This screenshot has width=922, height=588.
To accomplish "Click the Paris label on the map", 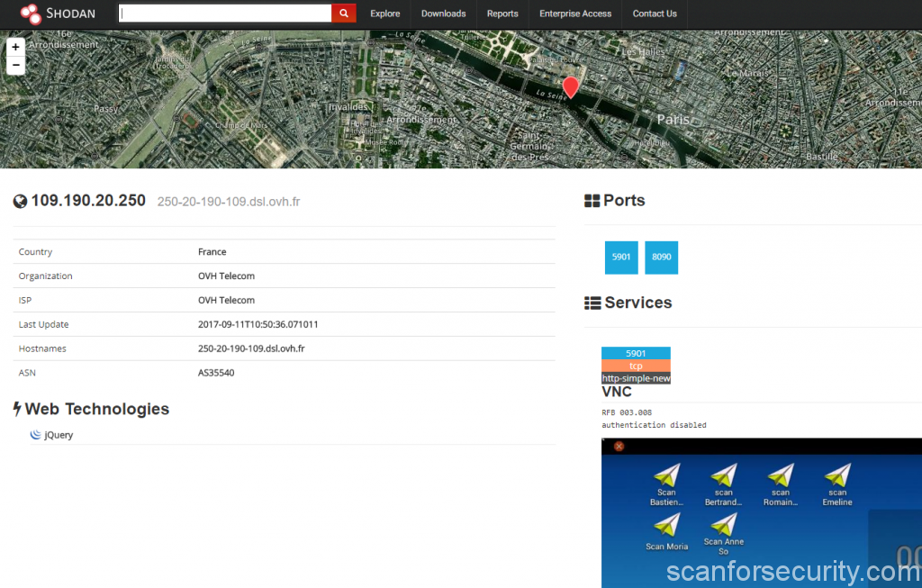I will tap(673, 120).
